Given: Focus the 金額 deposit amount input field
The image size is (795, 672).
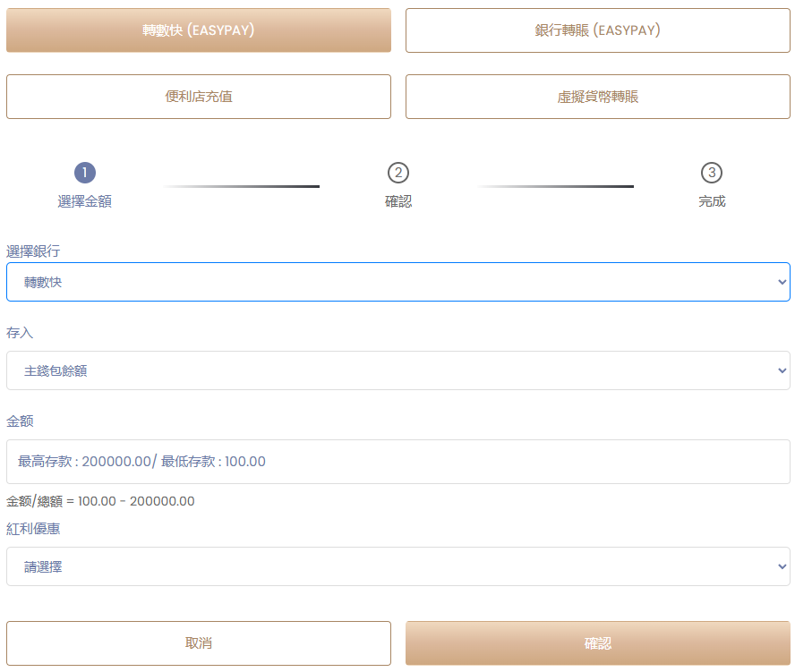Looking at the screenshot, I should 397,462.
